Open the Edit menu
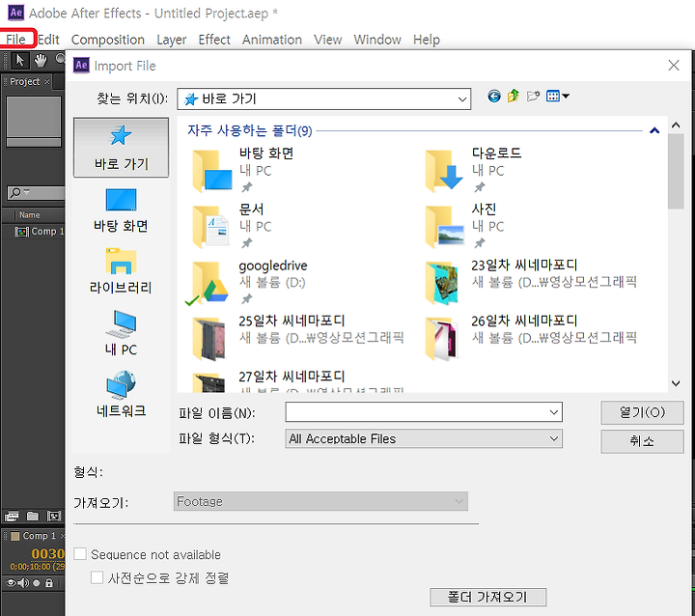This screenshot has width=695, height=616. pos(48,40)
